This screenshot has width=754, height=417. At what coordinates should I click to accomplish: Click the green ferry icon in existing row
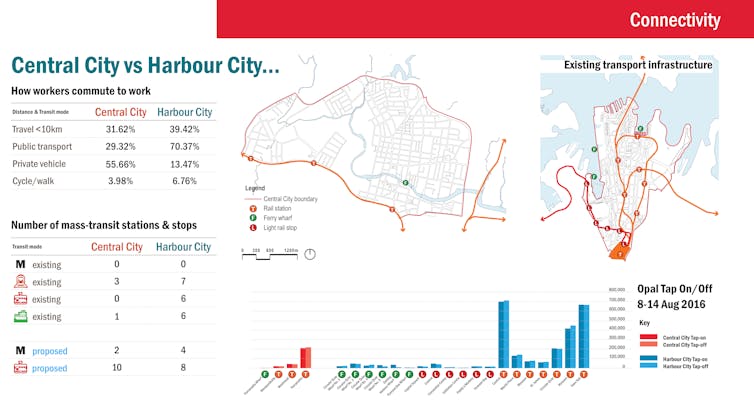(20, 316)
